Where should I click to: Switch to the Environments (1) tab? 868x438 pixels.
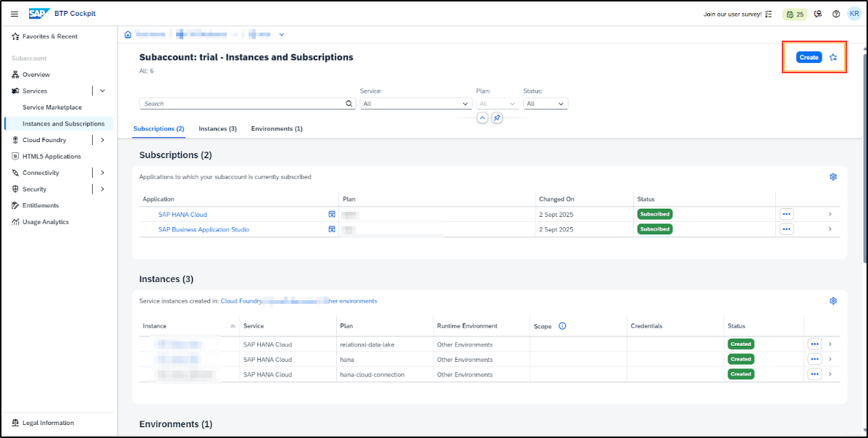pyautogui.click(x=276, y=128)
